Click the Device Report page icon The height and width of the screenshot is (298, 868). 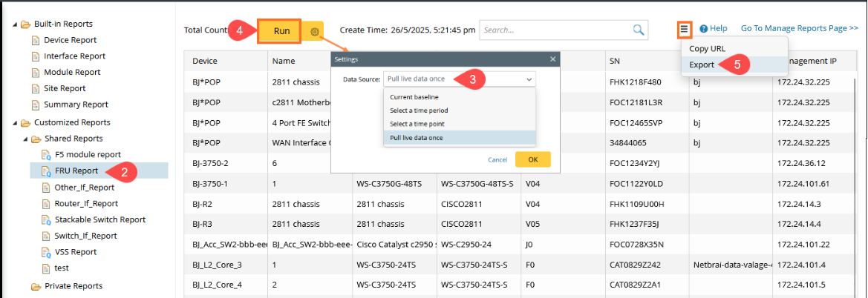(36, 40)
